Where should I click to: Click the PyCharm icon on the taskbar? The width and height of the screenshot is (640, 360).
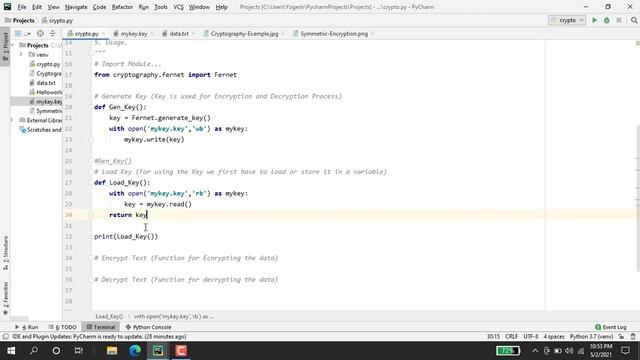tap(158, 351)
